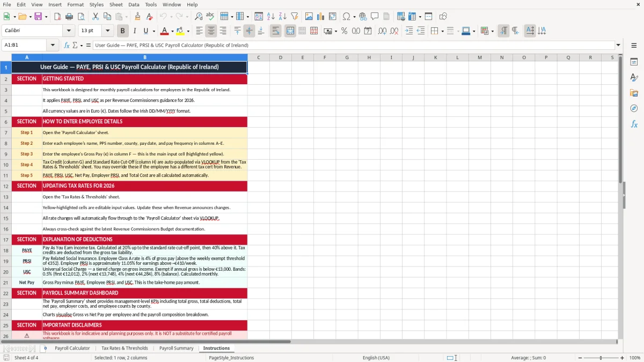The height and width of the screenshot is (362, 644).
Task: Click the yellow background color swatch
Action: click(180, 31)
